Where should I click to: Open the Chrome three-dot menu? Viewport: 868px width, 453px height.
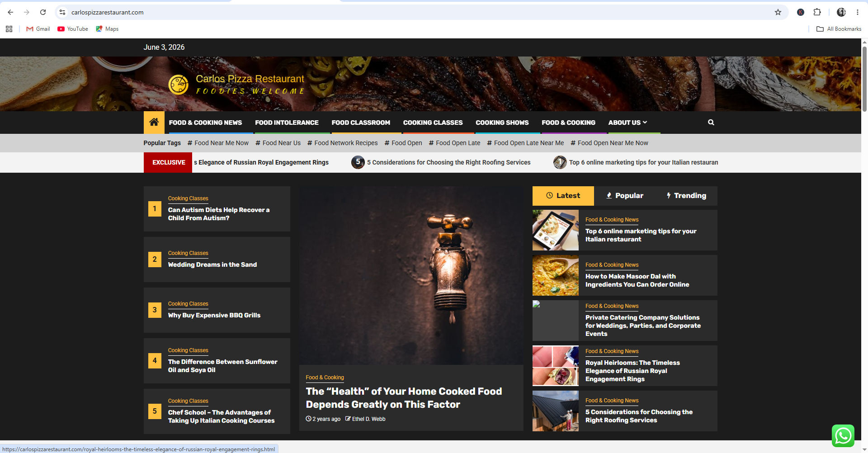[x=858, y=12]
